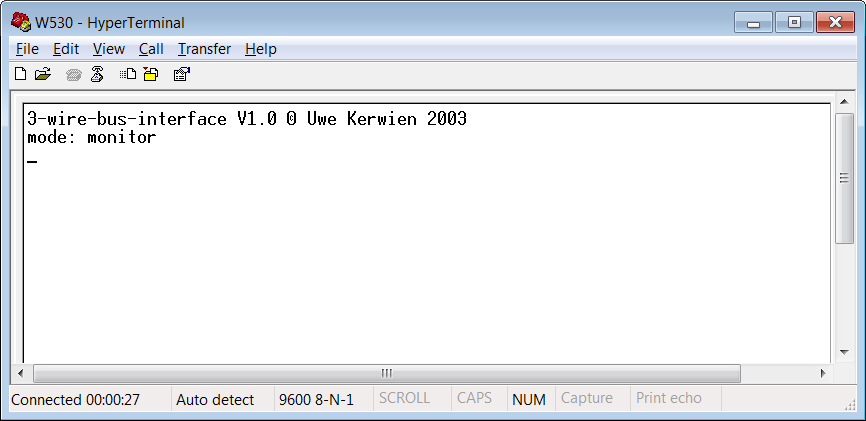Click the vertical scrollbar up arrow
The height and width of the screenshot is (421, 866).
pyautogui.click(x=844, y=102)
